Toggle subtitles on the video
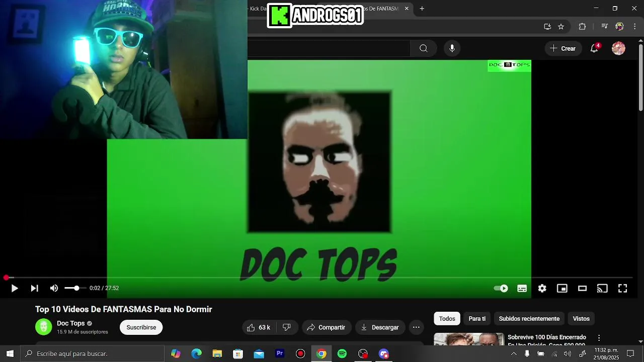The width and height of the screenshot is (644, 362). pos(522,288)
